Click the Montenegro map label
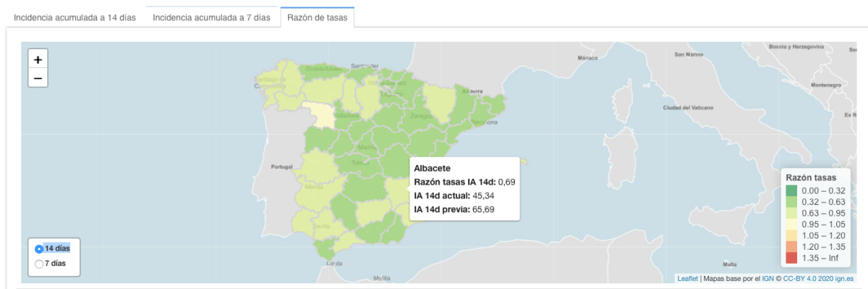Viewport: 868px width, 289px height. (x=825, y=85)
